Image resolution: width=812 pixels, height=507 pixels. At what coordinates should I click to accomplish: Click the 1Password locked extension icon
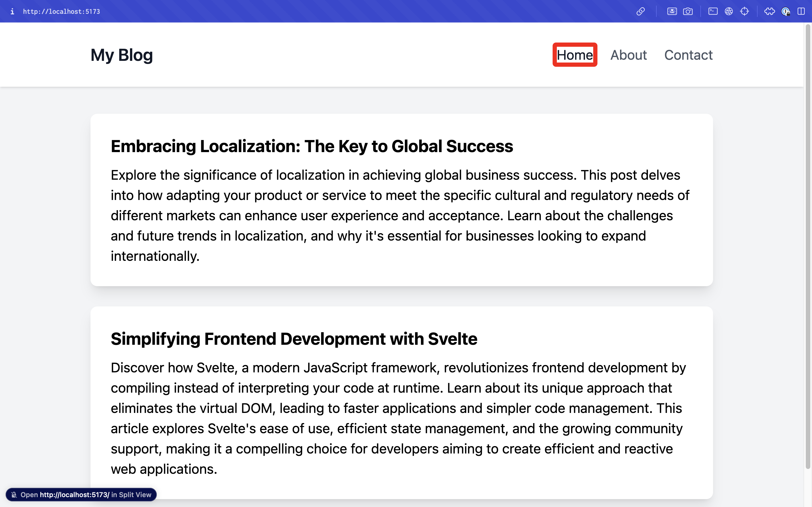[x=785, y=11]
